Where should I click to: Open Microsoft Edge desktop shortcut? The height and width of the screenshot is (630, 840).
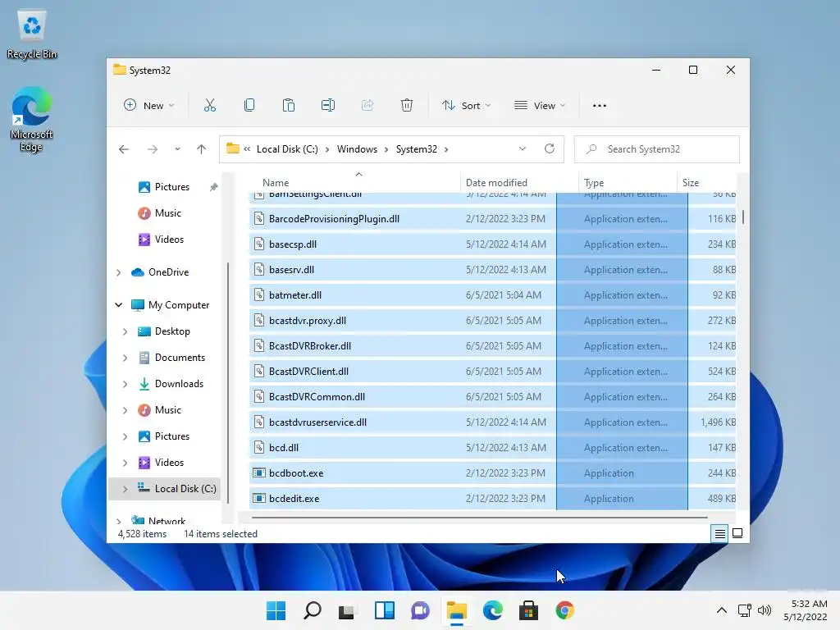click(32, 120)
